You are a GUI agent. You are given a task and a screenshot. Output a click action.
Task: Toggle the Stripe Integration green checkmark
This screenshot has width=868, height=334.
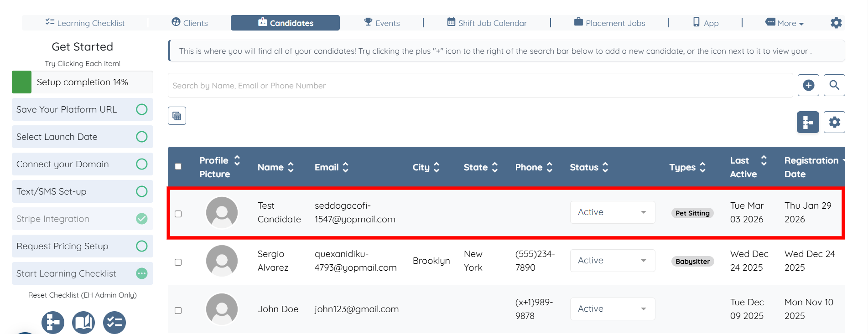point(142,219)
